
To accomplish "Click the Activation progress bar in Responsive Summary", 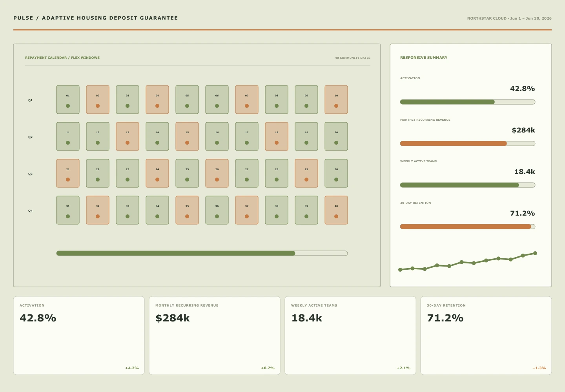I will point(468,102).
